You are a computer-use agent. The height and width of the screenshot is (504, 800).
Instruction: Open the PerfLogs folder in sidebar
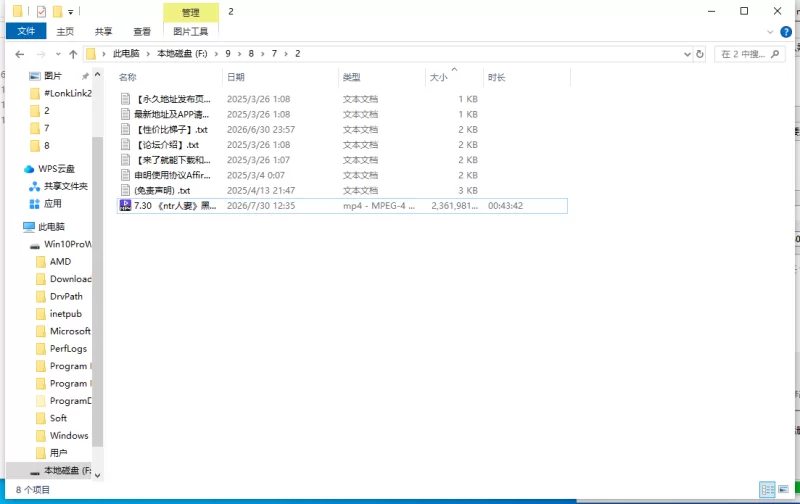(68, 348)
